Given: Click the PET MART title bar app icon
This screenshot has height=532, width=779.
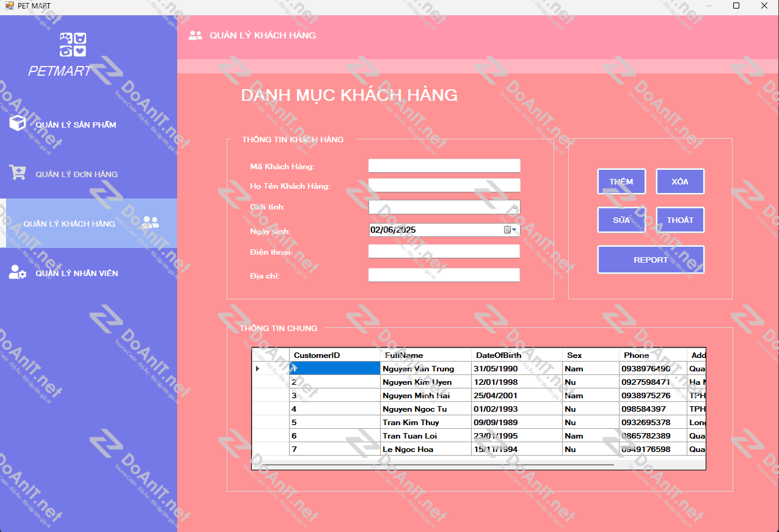Looking at the screenshot, I should (x=9, y=5).
